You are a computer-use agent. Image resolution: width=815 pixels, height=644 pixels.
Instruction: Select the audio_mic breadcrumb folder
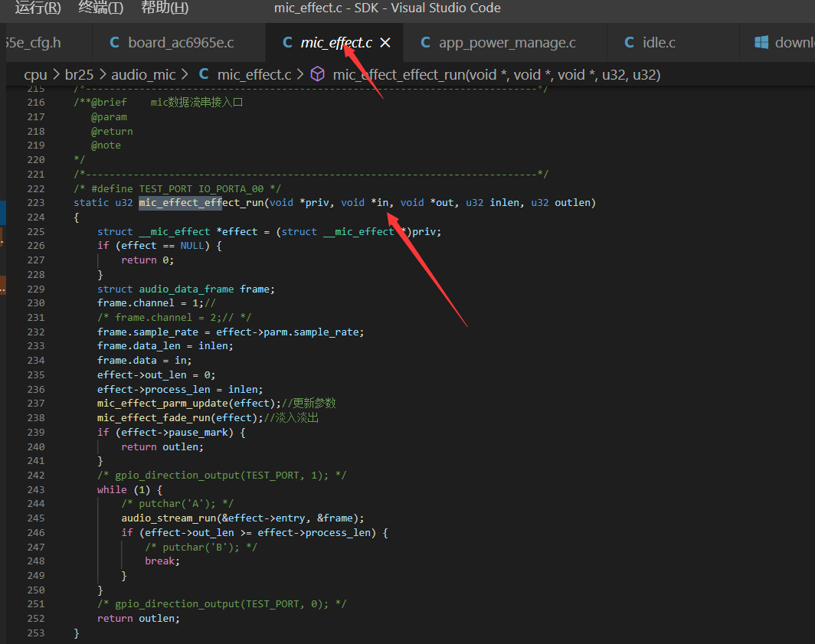pos(143,75)
